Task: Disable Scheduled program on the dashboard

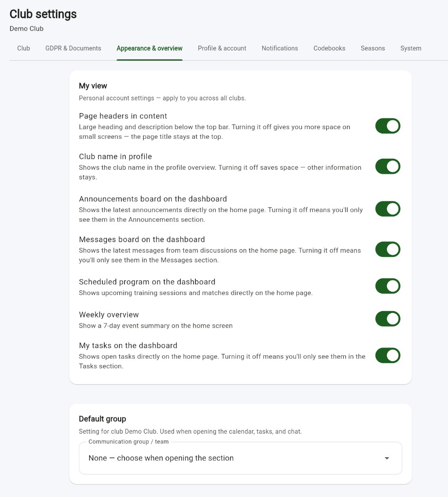Action: pos(387,286)
